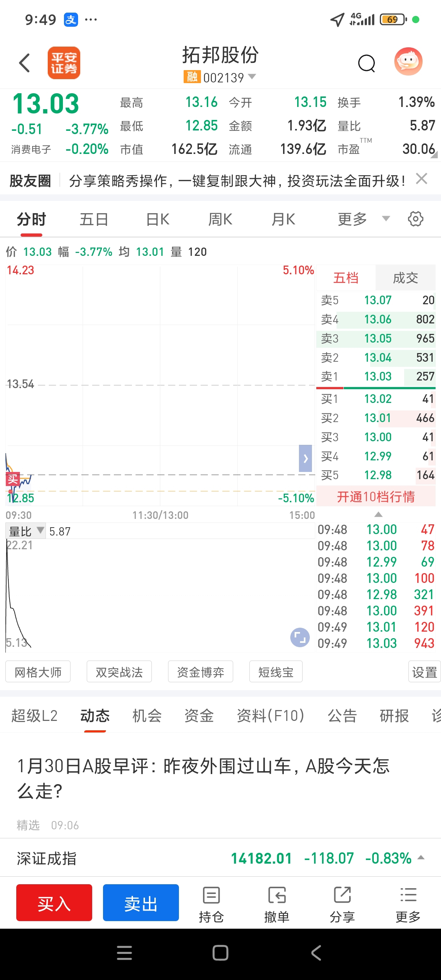
Task: Tap the search magnifier icon
Action: 367,63
